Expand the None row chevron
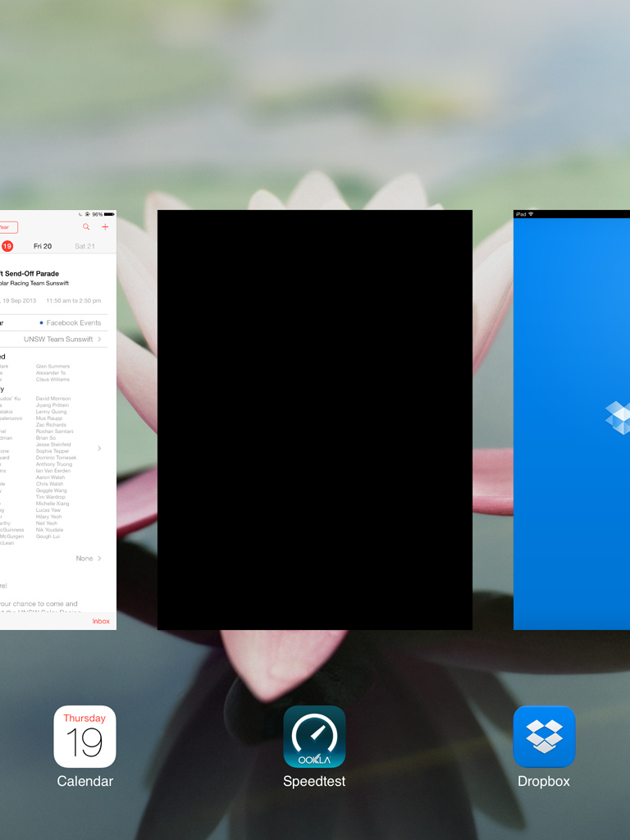Image resolution: width=630 pixels, height=840 pixels. 99,558
